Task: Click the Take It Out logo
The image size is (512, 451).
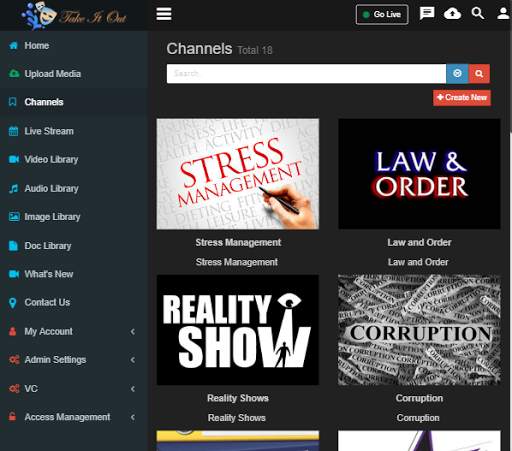Action: (74, 15)
